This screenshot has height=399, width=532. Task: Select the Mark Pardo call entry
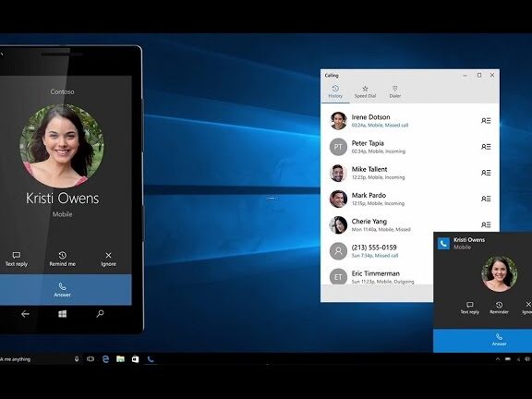point(410,199)
